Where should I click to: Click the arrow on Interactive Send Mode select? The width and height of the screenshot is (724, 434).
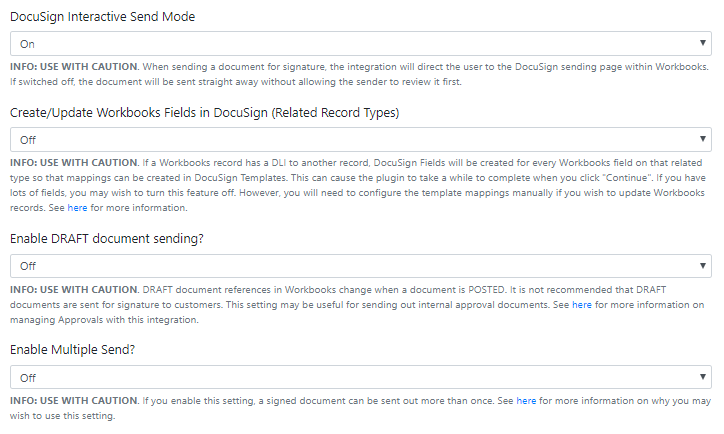point(702,43)
